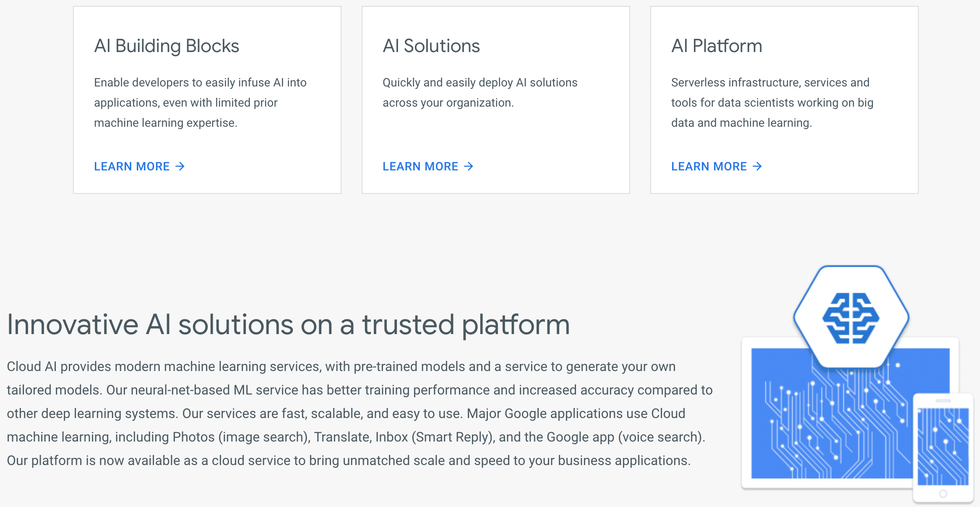Click text 'machine learning expertise.'
This screenshot has width=980, height=507.
pos(166,123)
